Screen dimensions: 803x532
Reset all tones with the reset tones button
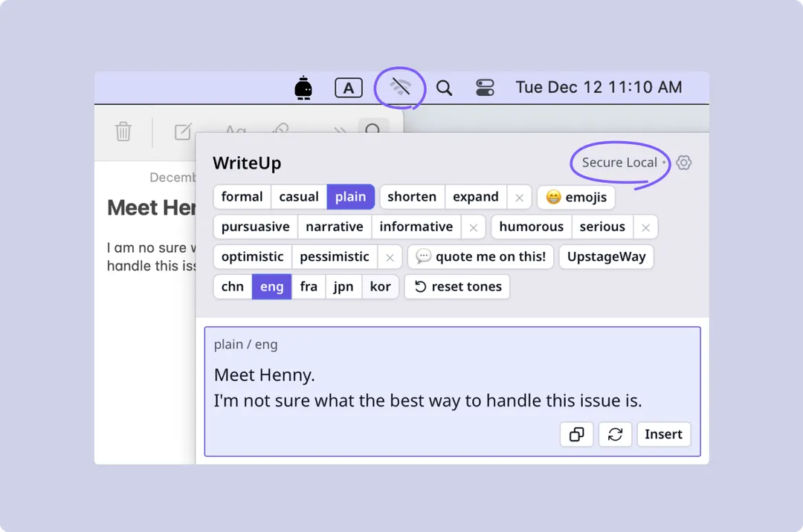pyautogui.click(x=457, y=286)
